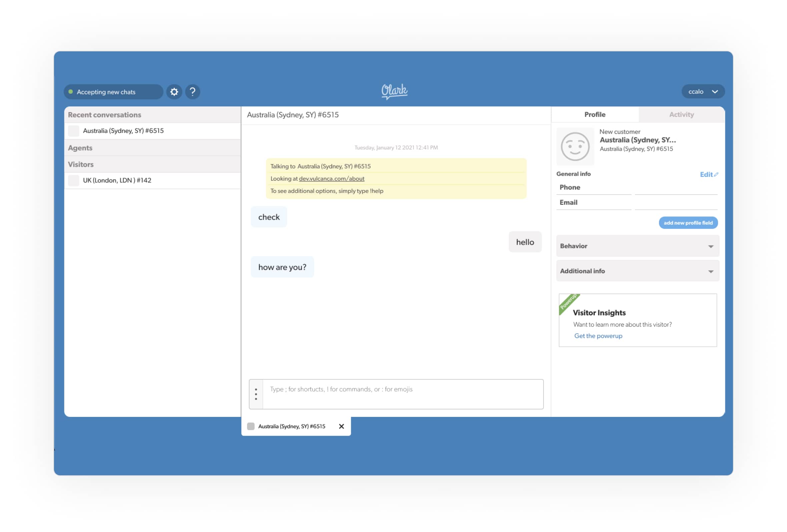Screen dimensions: 787x532
Task: Click avatar box next to UK London visitor
Action: 73,180
